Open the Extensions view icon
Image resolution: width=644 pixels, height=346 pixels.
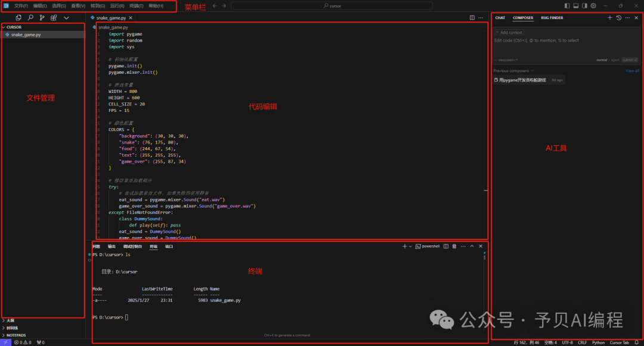point(54,18)
